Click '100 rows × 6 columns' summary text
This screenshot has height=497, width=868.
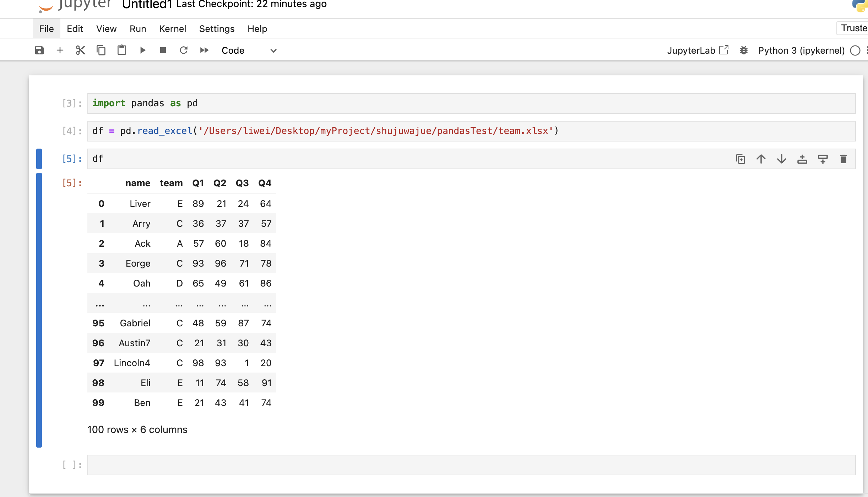coord(137,429)
